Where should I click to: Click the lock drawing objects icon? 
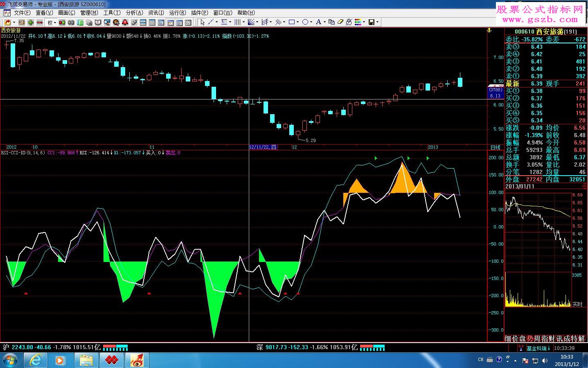(x=349, y=22)
